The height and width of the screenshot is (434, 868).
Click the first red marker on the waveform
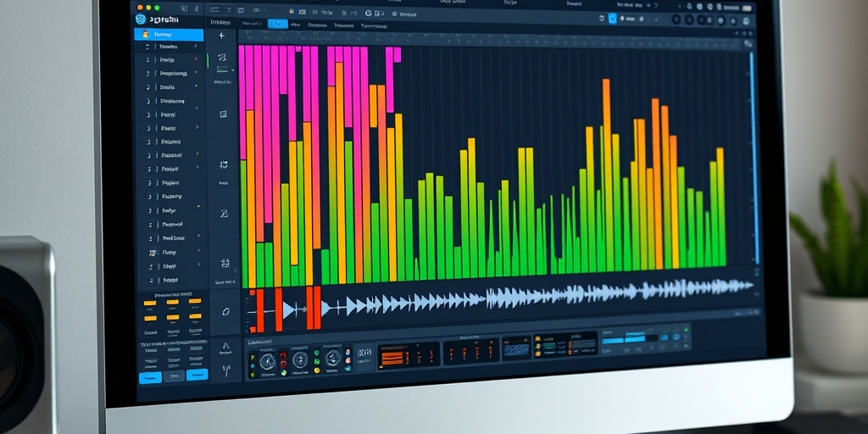(x=259, y=310)
